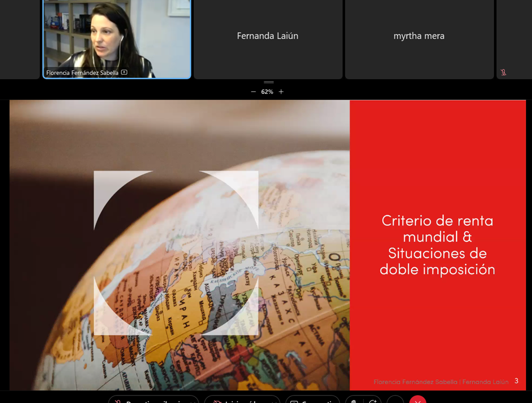Select the myrtha mera participant tile
Viewport: 532px width, 403px height.
pos(419,37)
